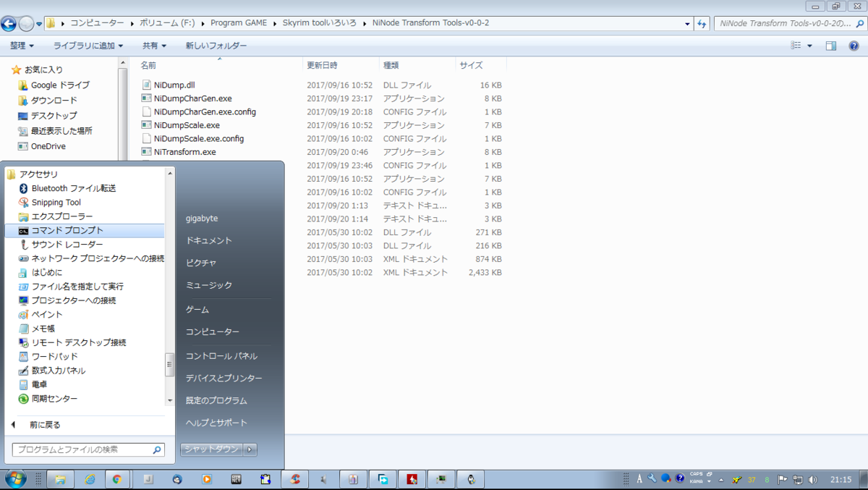Show hidden tray icons arrow
This screenshot has height=490, width=868.
720,480
